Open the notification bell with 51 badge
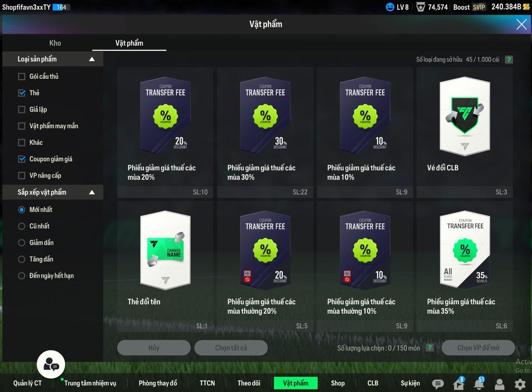532x392 pixels. [479, 384]
